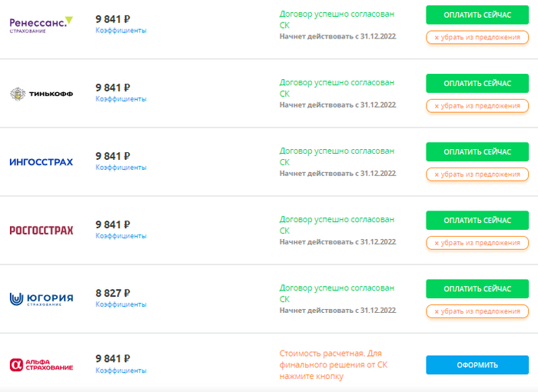
Task: Remove the Росгосстрах offer from the list
Action: click(x=477, y=243)
